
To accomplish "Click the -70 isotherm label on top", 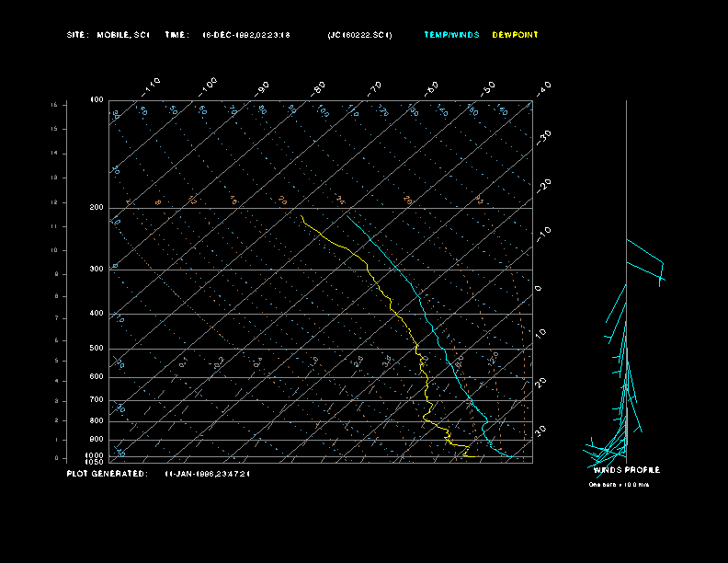I will point(375,89).
